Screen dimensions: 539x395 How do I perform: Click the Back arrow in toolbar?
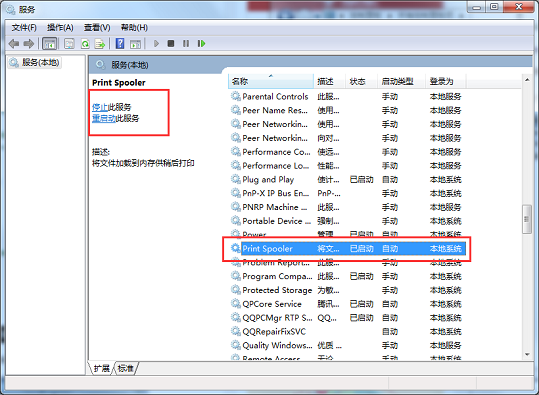(14, 44)
